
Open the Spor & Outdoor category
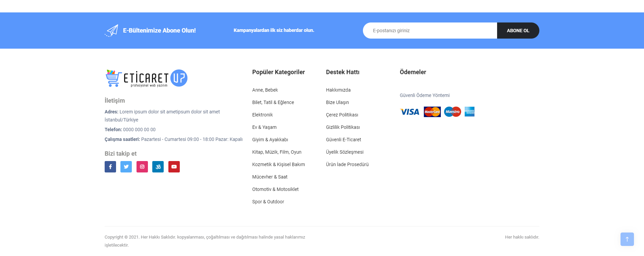pyautogui.click(x=268, y=202)
